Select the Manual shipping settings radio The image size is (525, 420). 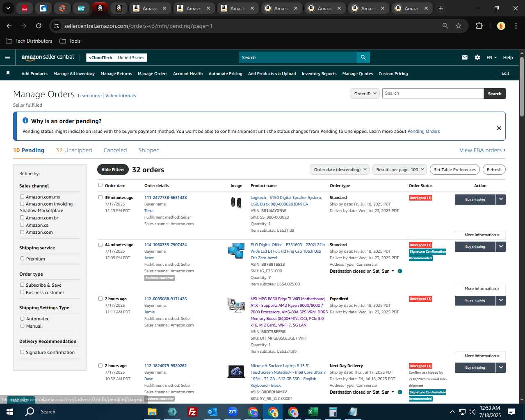point(22,326)
